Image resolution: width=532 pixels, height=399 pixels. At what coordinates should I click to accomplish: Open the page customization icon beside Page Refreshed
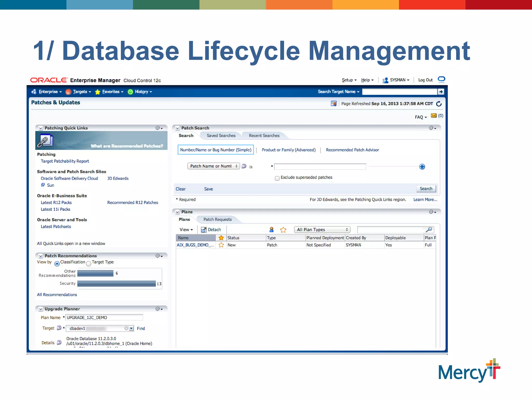tap(334, 104)
